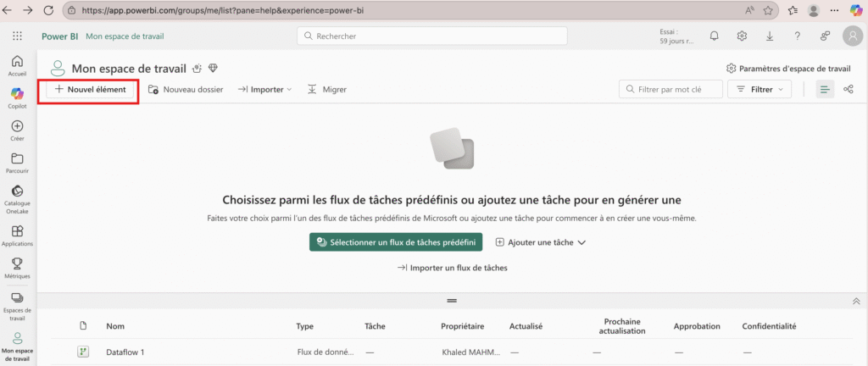Click Nouveau dossier
868x366 pixels.
click(186, 89)
